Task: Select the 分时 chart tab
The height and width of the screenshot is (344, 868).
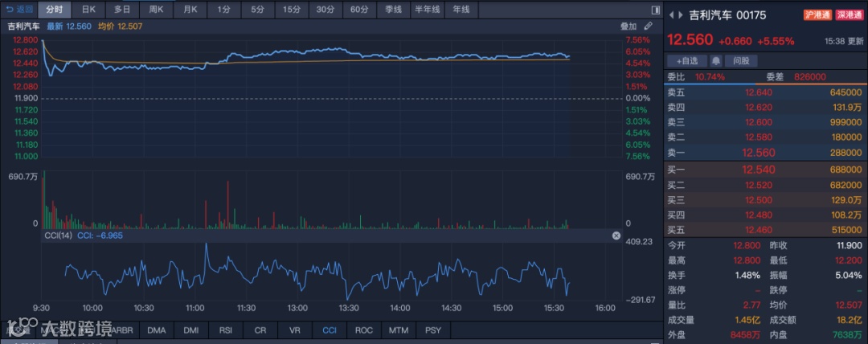Action: (55, 10)
